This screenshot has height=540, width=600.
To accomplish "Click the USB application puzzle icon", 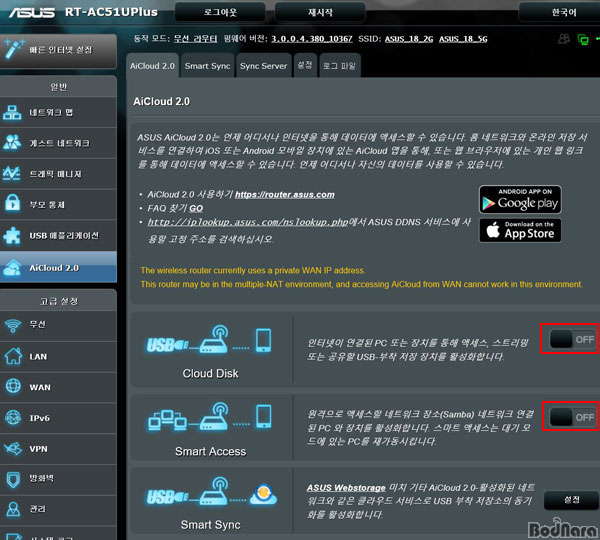I will (x=12, y=235).
